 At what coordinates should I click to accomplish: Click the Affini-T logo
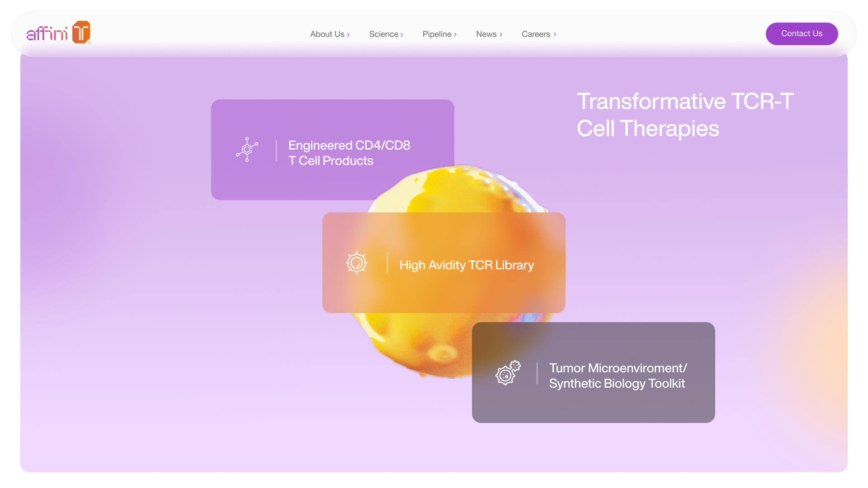(x=59, y=33)
